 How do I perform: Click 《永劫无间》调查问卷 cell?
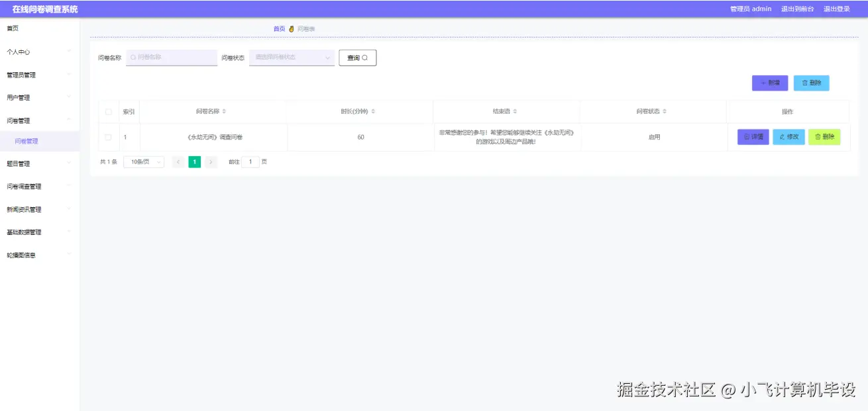(x=214, y=137)
